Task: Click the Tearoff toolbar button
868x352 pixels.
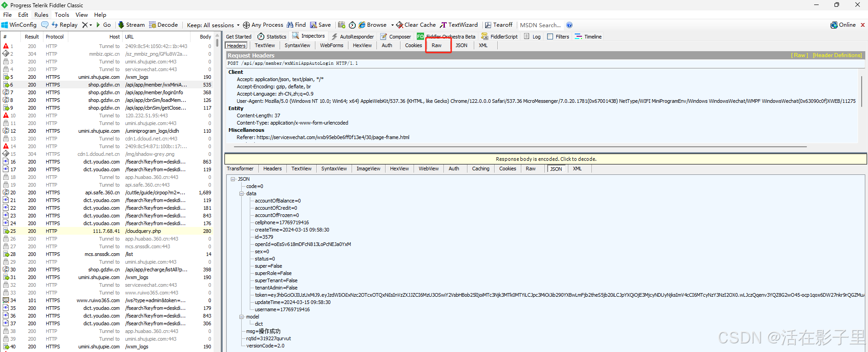Action: 499,25
